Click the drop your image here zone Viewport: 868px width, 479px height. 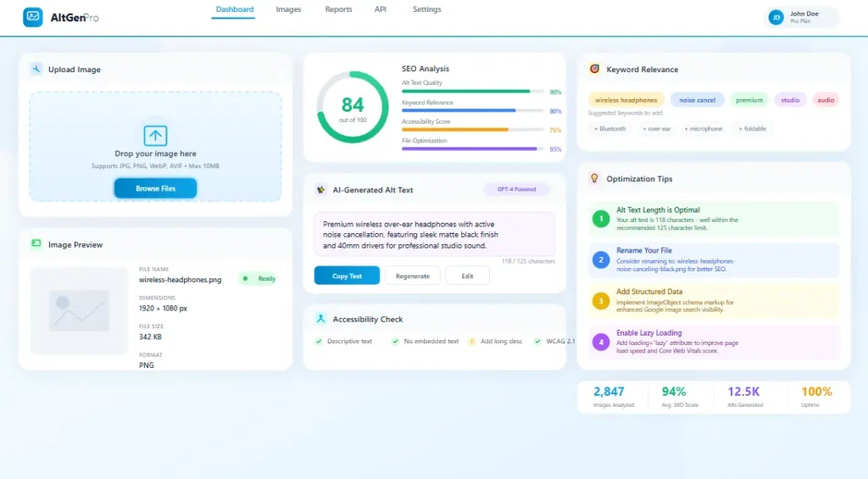(156, 147)
